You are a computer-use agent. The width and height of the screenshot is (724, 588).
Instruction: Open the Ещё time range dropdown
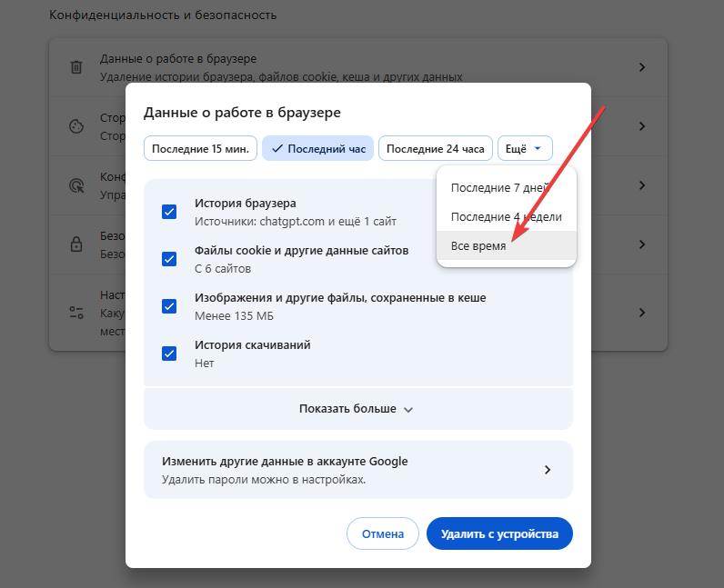[x=525, y=148]
